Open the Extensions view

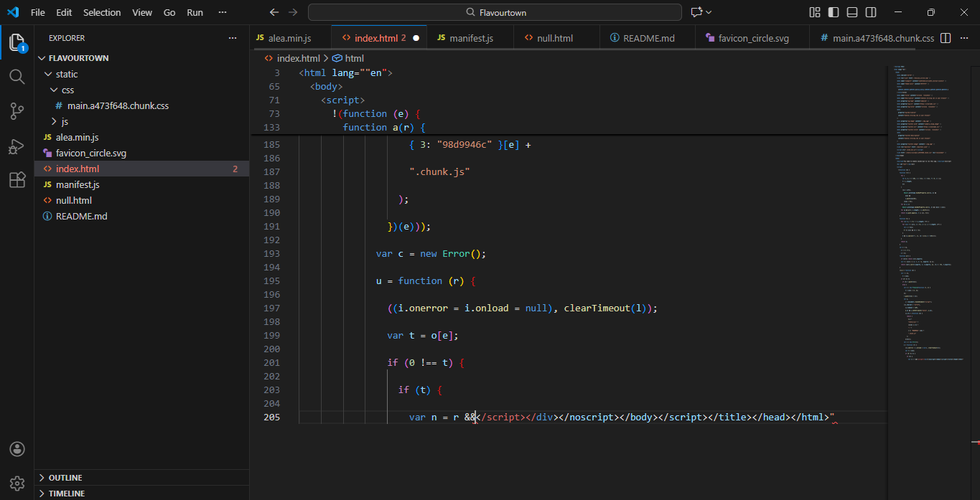17,180
